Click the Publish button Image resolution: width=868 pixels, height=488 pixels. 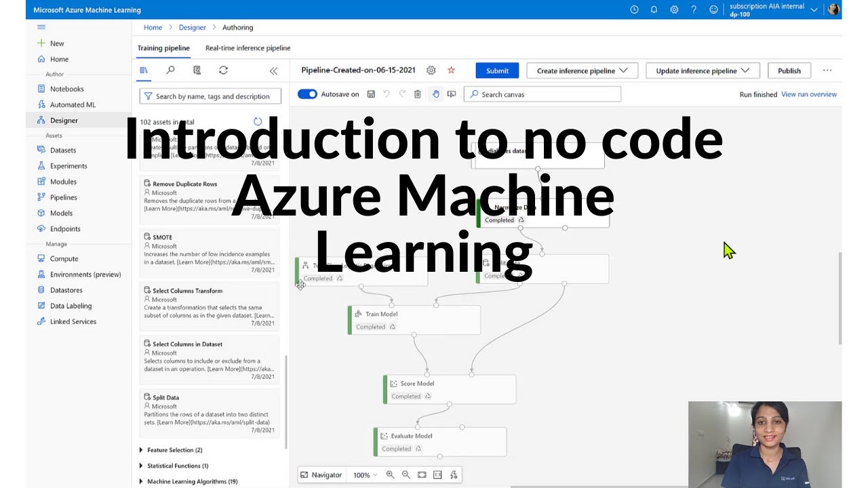tap(789, 70)
